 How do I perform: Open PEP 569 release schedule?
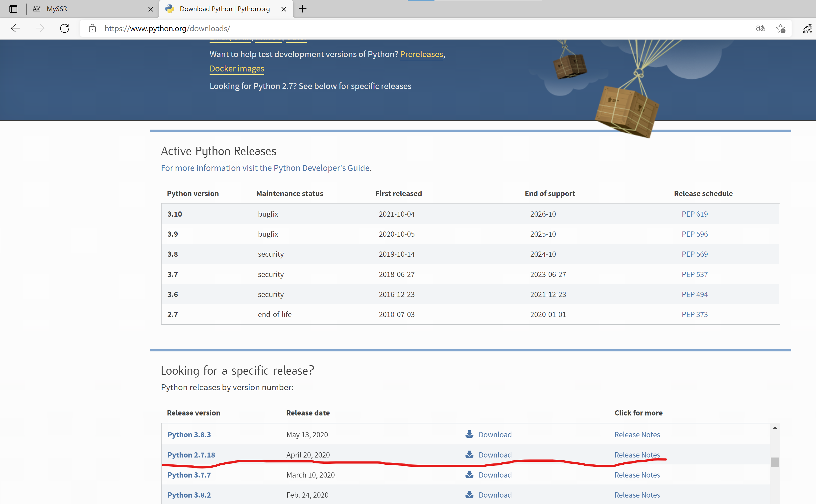(x=695, y=254)
